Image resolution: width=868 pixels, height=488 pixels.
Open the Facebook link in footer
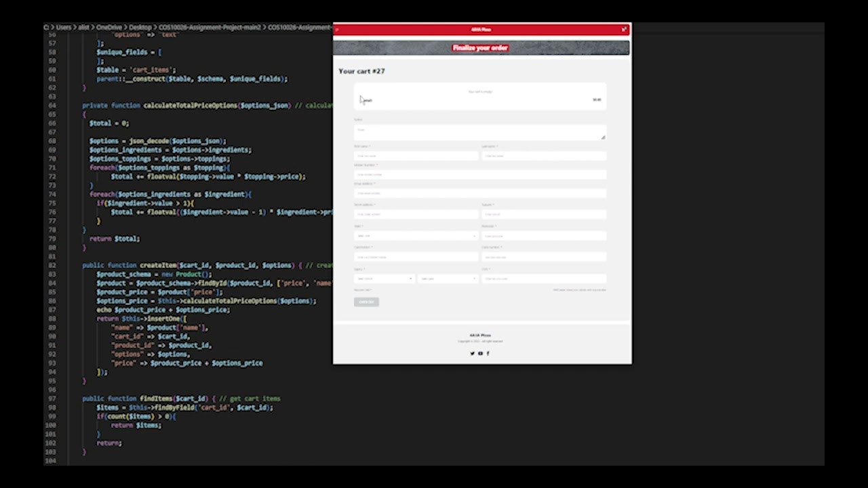[488, 353]
